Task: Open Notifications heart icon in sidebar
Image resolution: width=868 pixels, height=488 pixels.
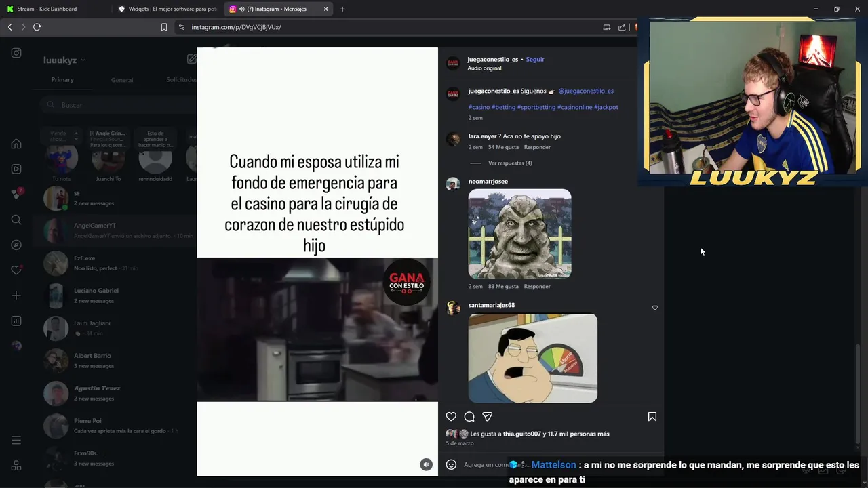Action: [16, 270]
